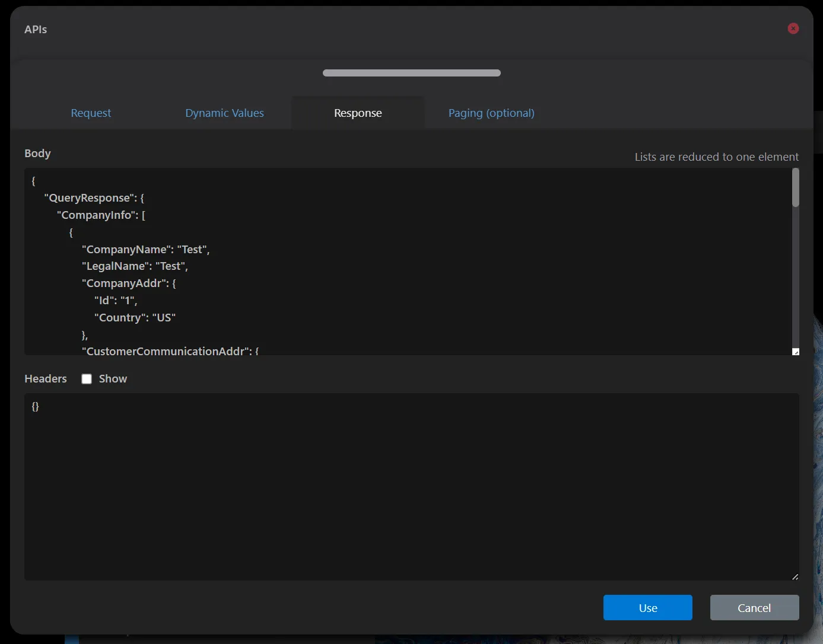The width and height of the screenshot is (823, 644).
Task: Select the Response tab
Action: pos(358,113)
